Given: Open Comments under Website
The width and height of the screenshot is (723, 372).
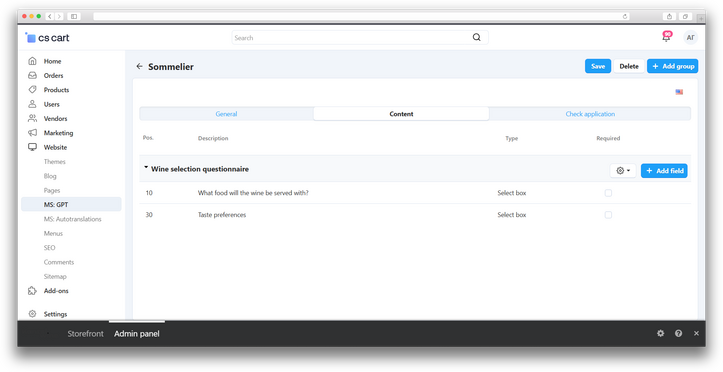Looking at the screenshot, I should [59, 262].
